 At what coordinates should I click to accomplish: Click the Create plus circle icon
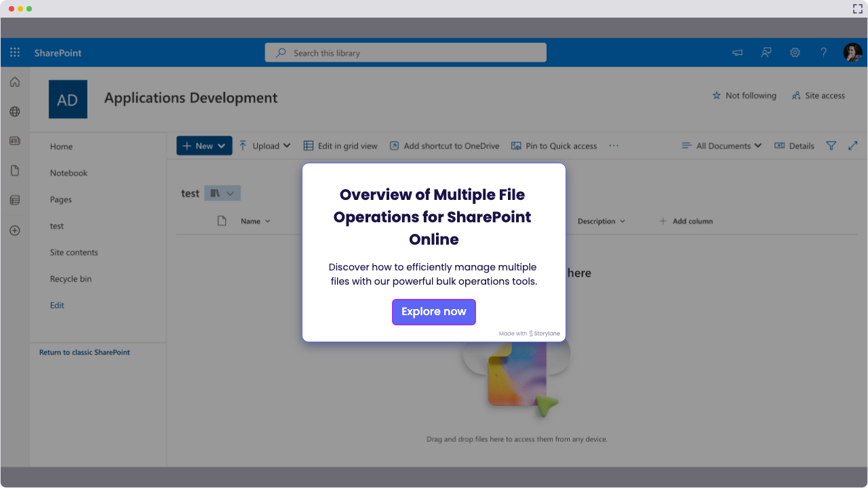15,230
